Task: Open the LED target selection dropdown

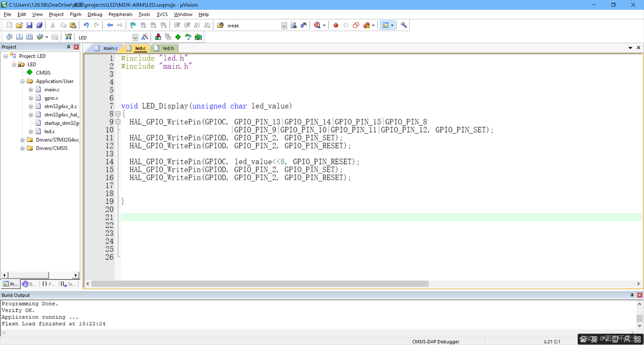Action: pos(136,37)
